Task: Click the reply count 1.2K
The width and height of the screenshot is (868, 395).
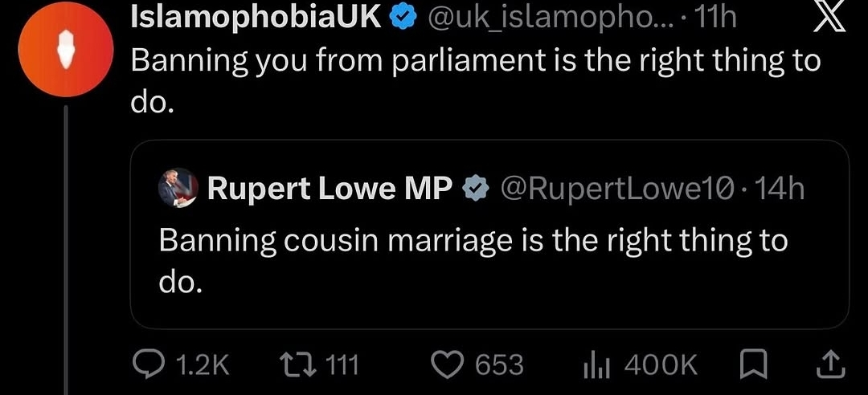Action: [x=202, y=365]
